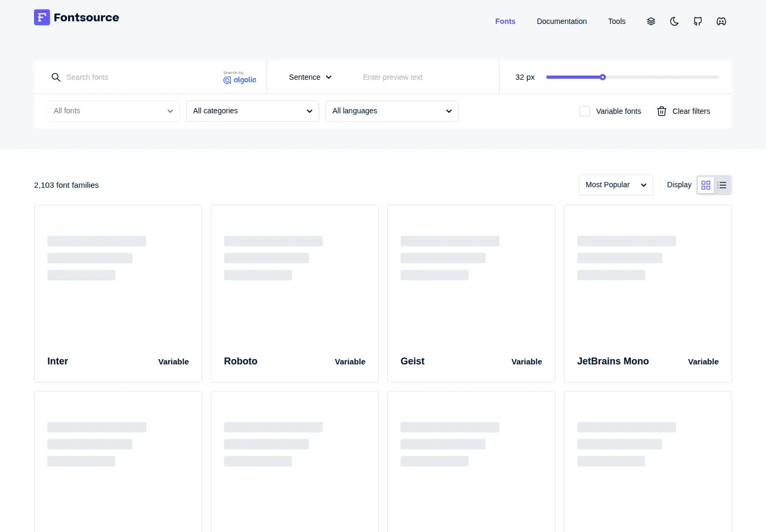Click Clear filters text
Screen dimensions: 766x532
[691, 111]
